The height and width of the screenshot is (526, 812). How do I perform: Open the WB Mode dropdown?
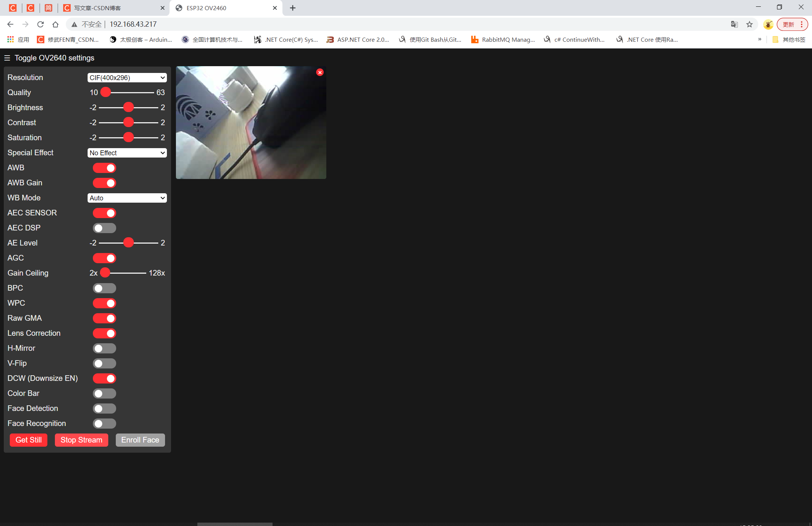[x=127, y=198]
